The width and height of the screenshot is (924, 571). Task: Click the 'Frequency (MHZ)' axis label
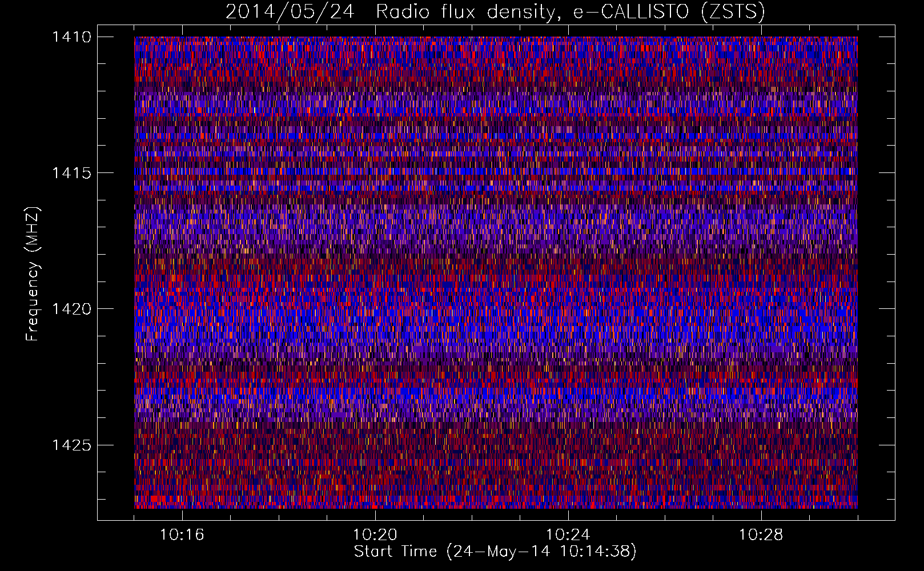point(33,274)
